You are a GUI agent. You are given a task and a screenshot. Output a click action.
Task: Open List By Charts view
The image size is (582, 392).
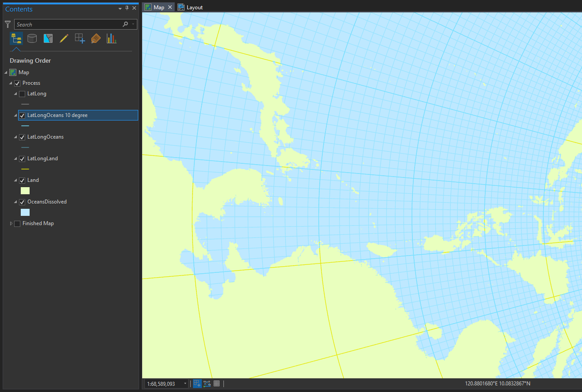click(111, 38)
